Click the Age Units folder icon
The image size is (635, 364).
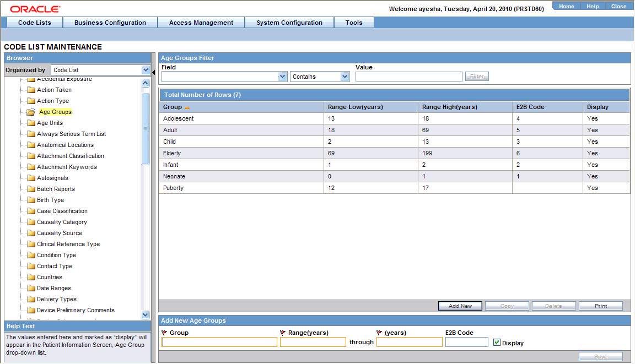[x=31, y=123]
